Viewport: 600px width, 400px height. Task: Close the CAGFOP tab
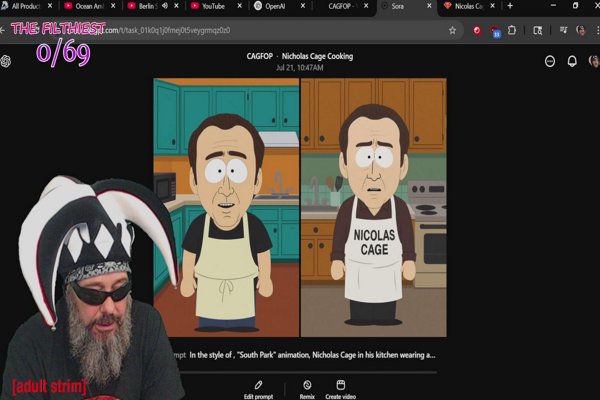coord(366,6)
